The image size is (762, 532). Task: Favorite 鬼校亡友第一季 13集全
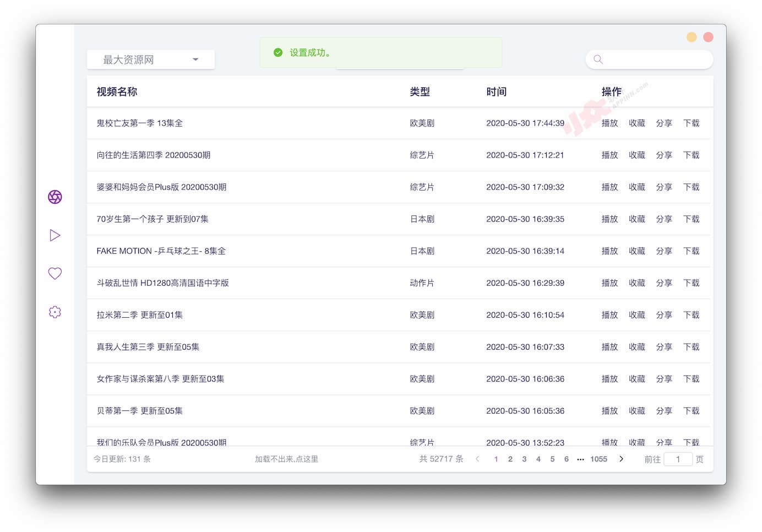[637, 123]
